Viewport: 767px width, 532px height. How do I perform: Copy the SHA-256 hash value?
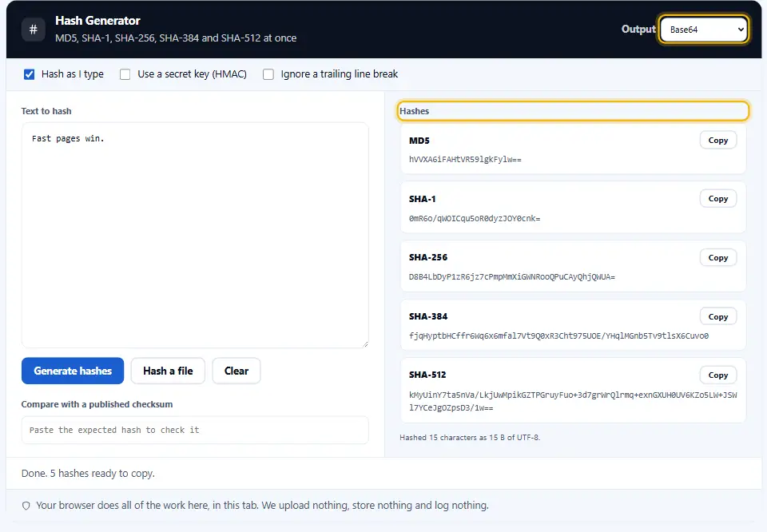coord(718,258)
